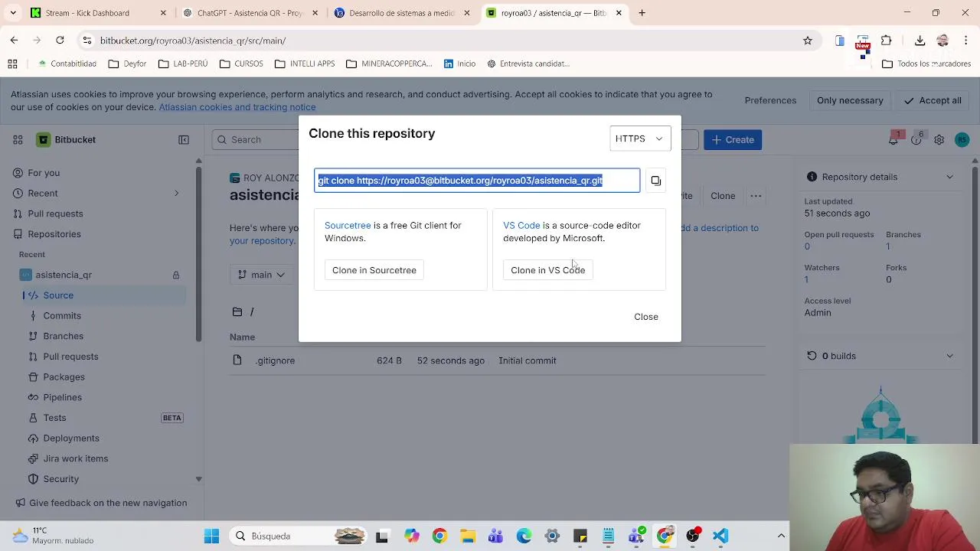The height and width of the screenshot is (551, 980).
Task: Collapse the sidebar with the panel icon
Action: point(184,139)
